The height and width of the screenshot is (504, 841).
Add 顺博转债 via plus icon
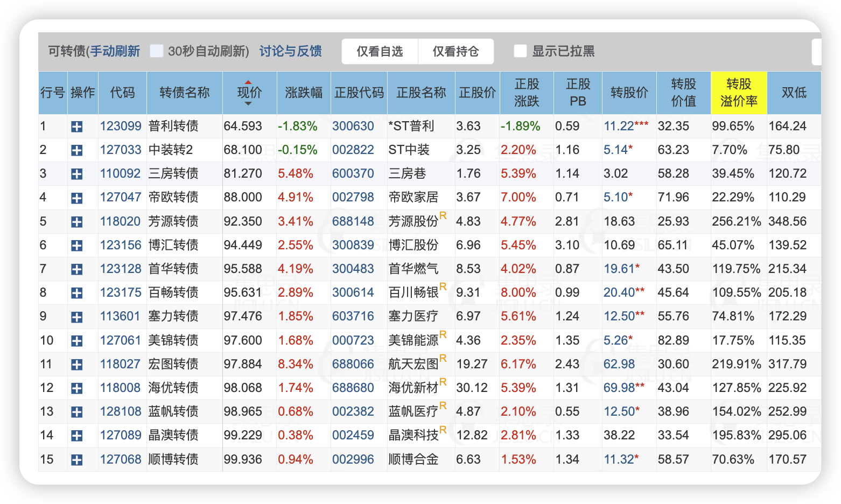click(x=77, y=460)
